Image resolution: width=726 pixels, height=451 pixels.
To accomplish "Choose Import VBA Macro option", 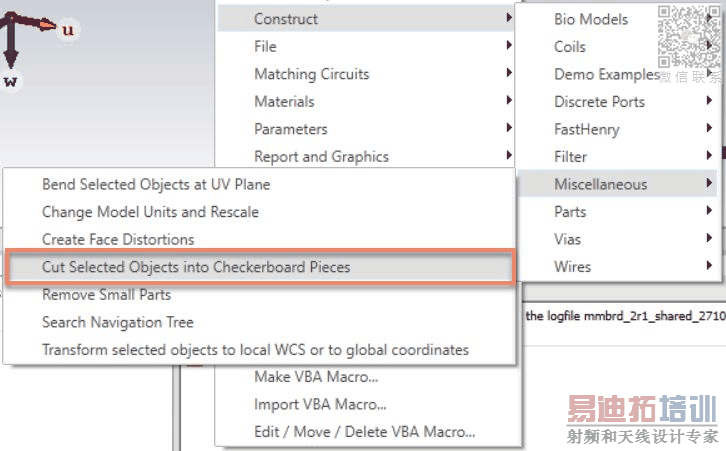I will (320, 405).
